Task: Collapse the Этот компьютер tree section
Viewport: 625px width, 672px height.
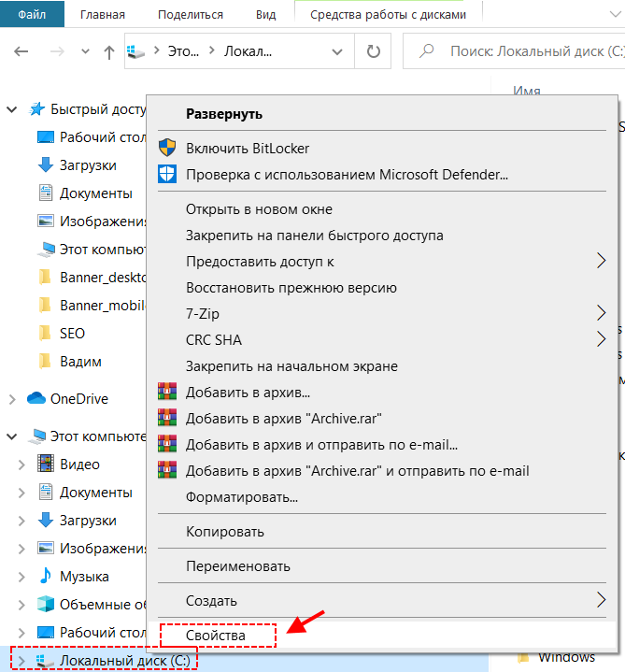Action: tap(12, 436)
